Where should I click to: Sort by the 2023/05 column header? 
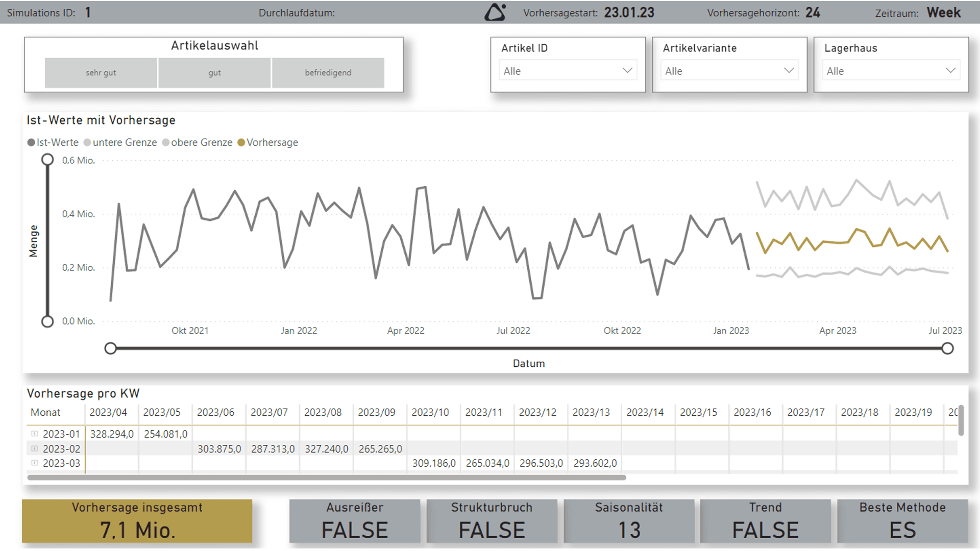(162, 412)
